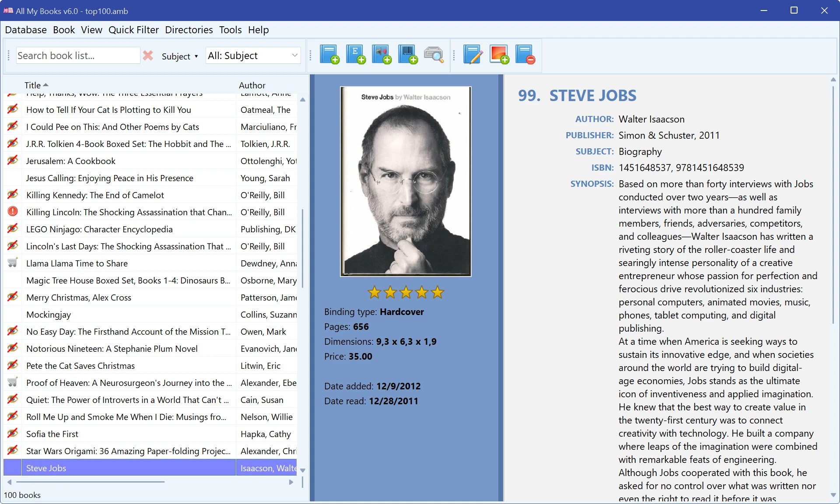This screenshot has width=840, height=504.
Task: Click the Title column header sort arrow
Action: [46, 85]
